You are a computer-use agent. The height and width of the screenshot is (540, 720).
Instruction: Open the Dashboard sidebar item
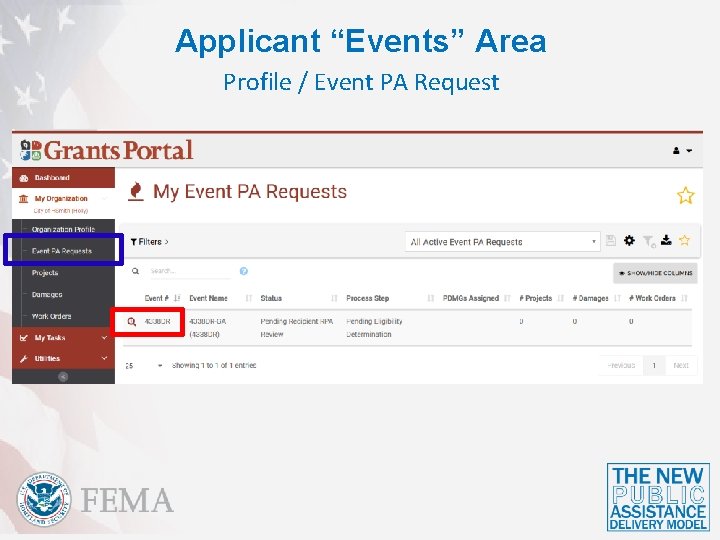[63, 178]
